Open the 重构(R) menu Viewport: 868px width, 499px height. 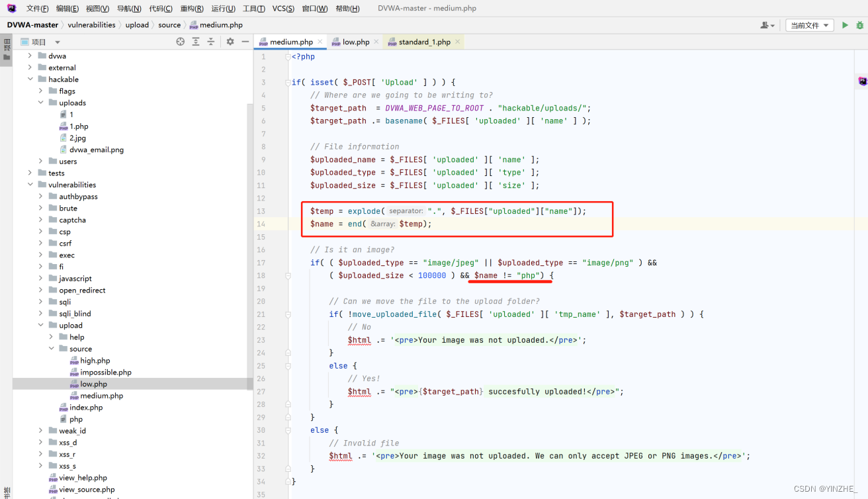(x=192, y=9)
